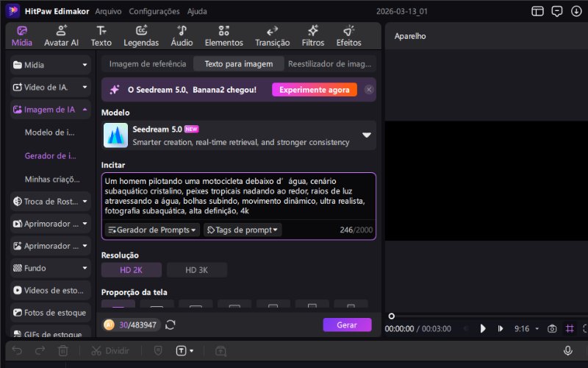Close the Seedream 5.0 banner
588x368 pixels.
click(x=369, y=90)
